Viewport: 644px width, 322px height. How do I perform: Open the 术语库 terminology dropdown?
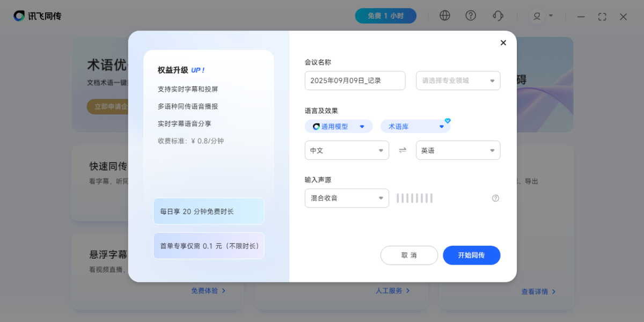[415, 127]
